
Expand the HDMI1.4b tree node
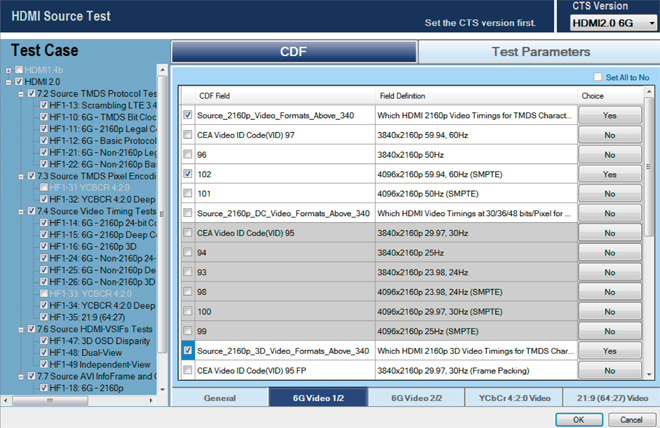coord(8,70)
